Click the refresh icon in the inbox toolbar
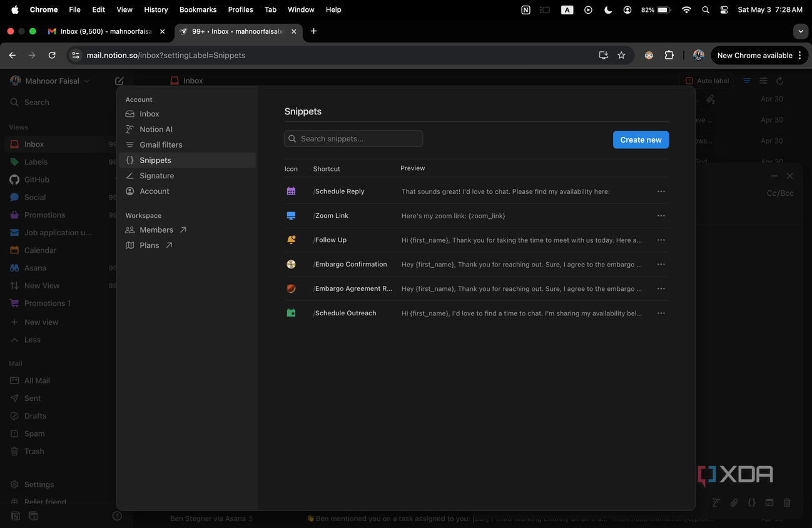The height and width of the screenshot is (528, 812). [779, 81]
